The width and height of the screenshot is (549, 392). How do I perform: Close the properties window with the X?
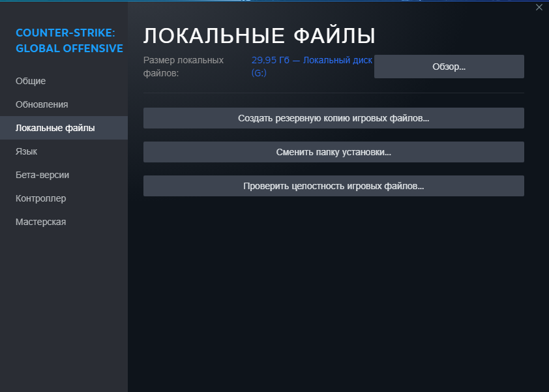click(539, 8)
